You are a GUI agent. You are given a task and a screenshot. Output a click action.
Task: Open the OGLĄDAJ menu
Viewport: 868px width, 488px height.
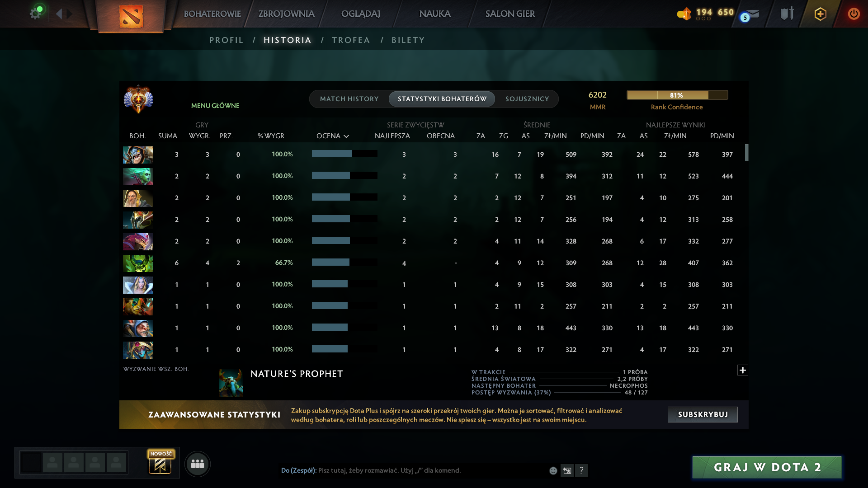click(x=361, y=14)
